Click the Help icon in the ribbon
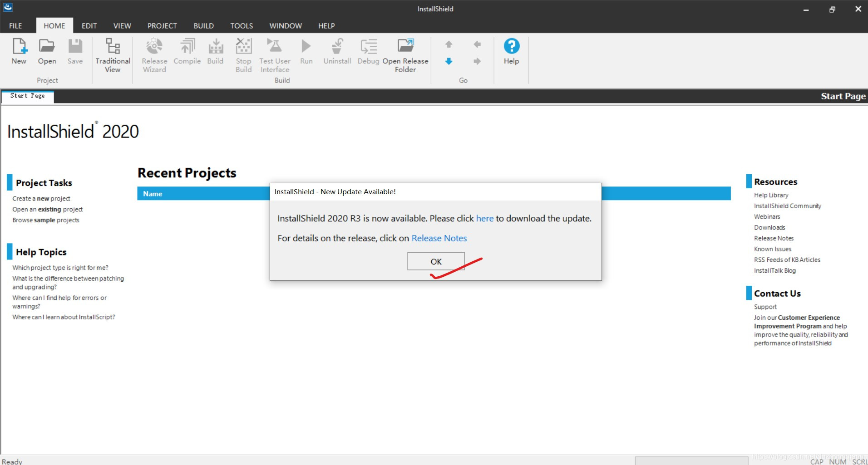This screenshot has height=465, width=868. (511, 51)
